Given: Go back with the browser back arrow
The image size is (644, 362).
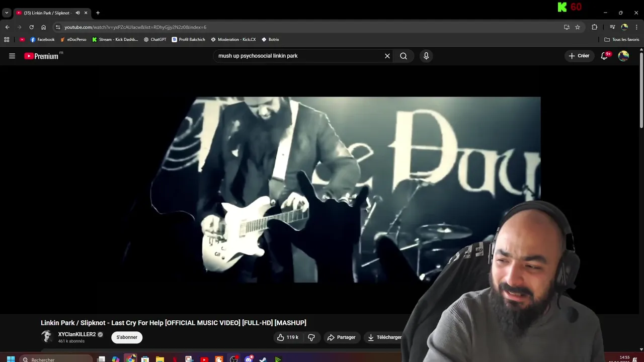Looking at the screenshot, I should 7,27.
